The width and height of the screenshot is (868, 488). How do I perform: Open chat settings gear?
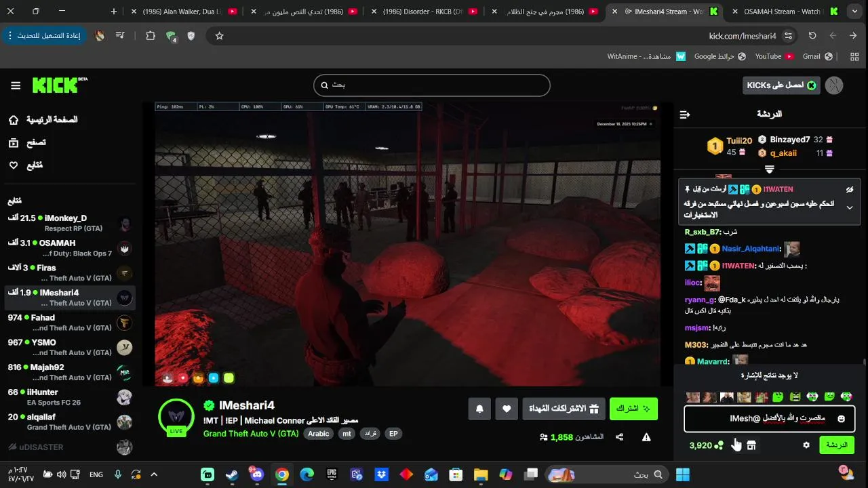click(806, 445)
